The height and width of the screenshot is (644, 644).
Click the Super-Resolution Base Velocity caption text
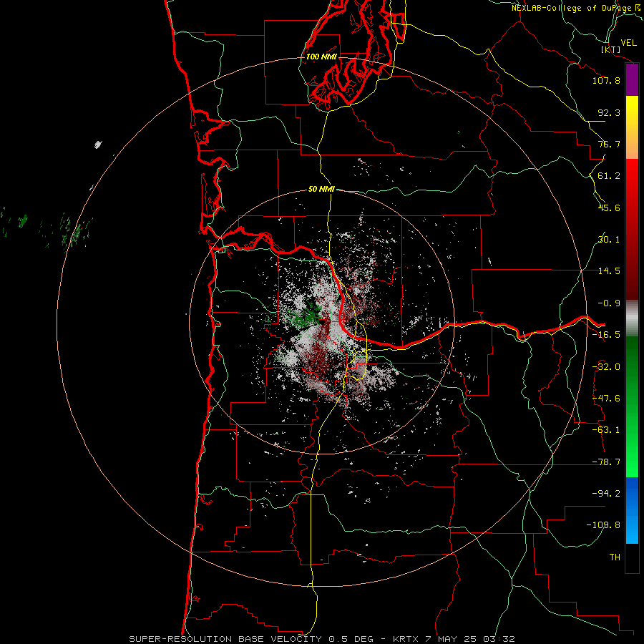click(321, 639)
